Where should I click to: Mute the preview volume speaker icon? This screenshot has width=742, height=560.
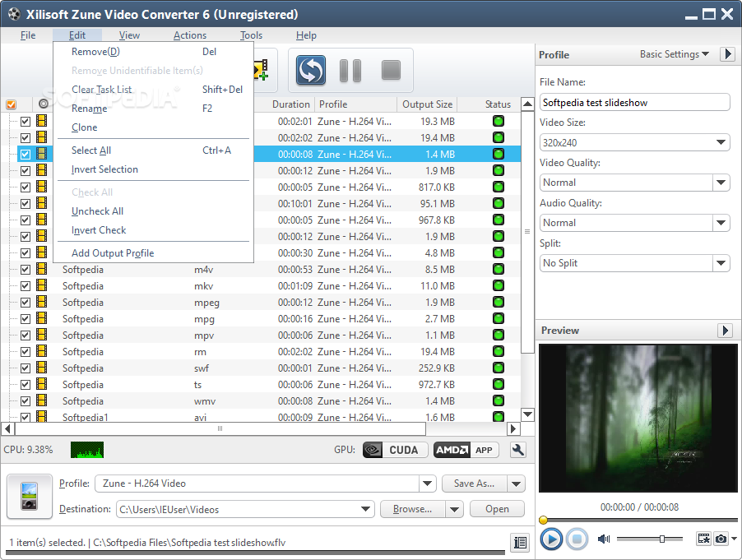click(603, 539)
